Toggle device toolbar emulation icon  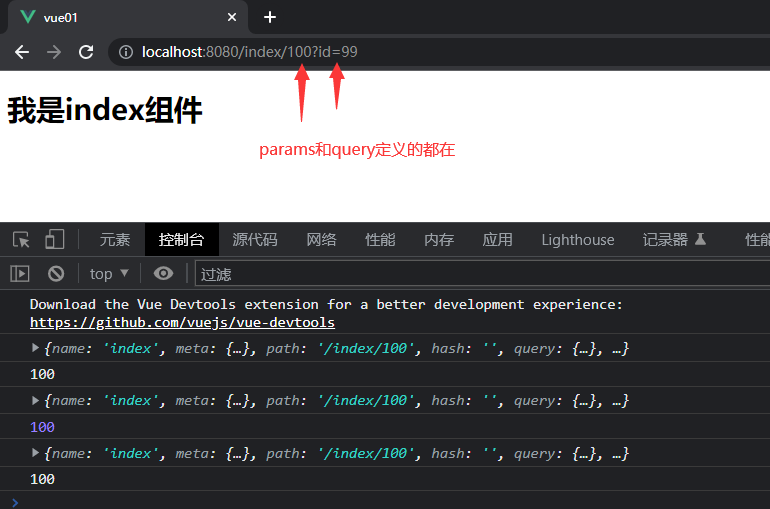pyautogui.click(x=54, y=240)
